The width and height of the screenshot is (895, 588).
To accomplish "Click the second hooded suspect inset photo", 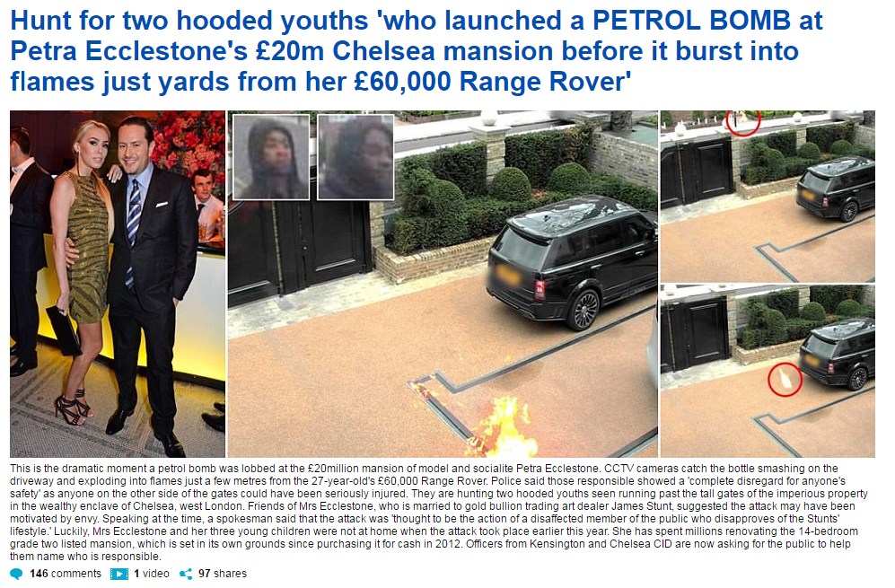I will [355, 156].
